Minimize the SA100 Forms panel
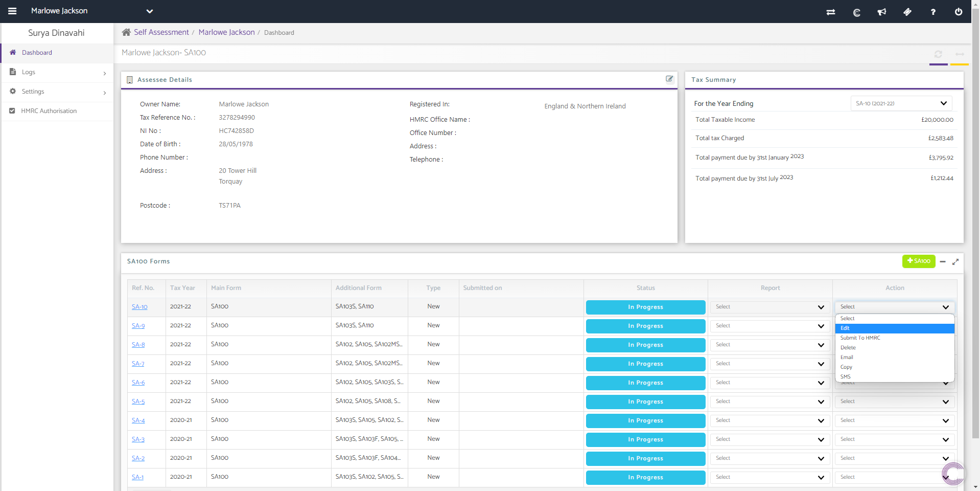Screen dimensions: 980x491 click(x=943, y=261)
